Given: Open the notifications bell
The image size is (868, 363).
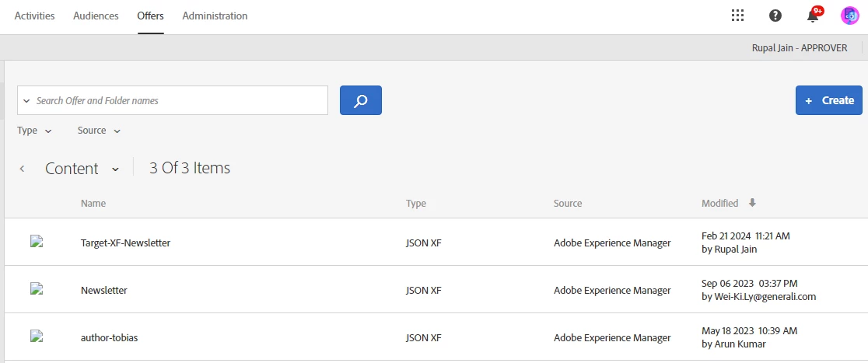Looking at the screenshot, I should click(814, 16).
